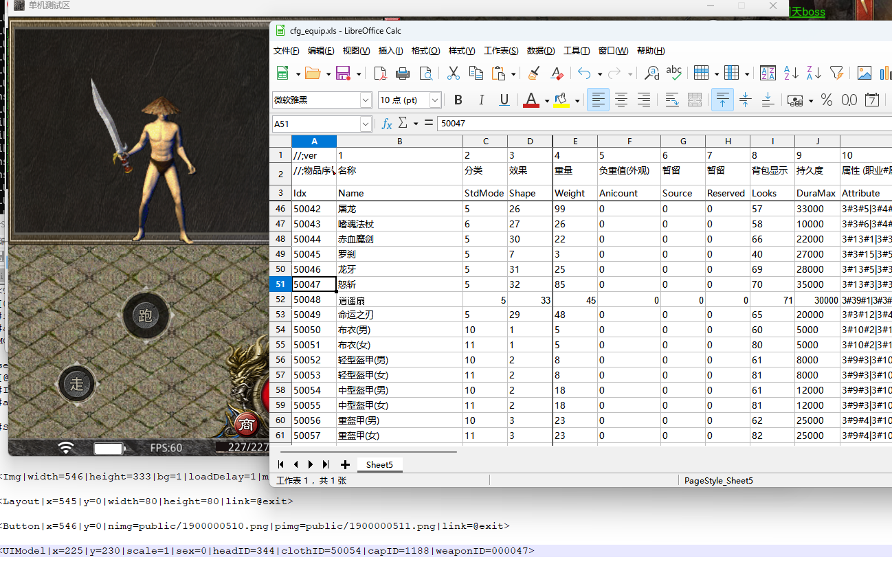Insert image icon
The image size is (892, 588).
865,73
